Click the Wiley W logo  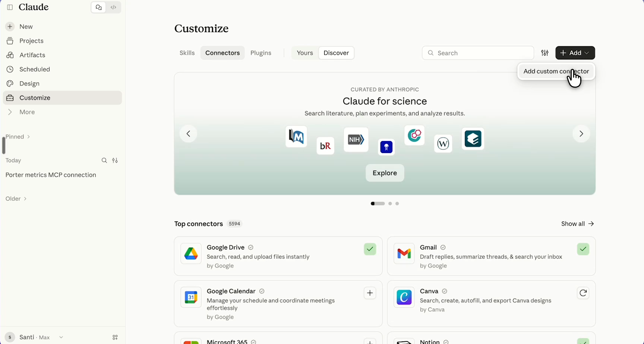(443, 143)
